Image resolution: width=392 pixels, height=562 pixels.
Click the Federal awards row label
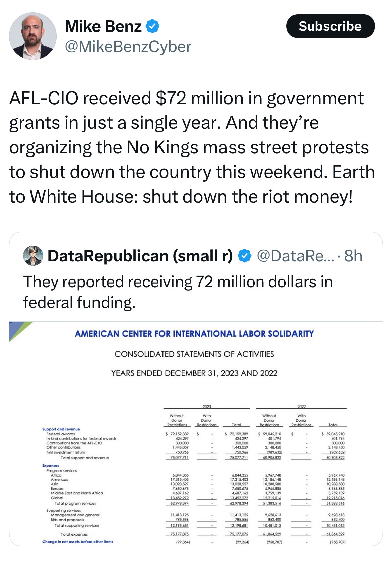[x=61, y=434]
